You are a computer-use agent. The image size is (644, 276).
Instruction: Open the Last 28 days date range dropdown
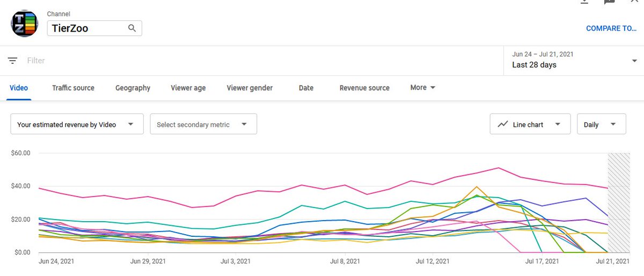[x=574, y=60]
